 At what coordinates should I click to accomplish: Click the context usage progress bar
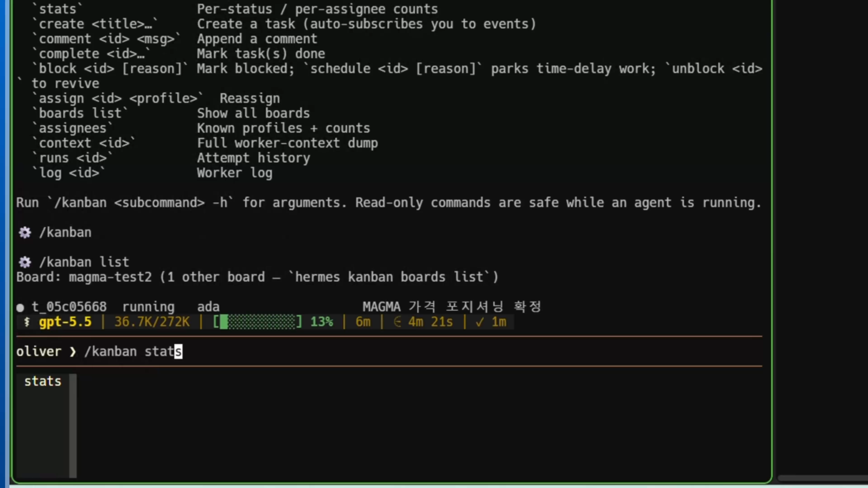(258, 322)
